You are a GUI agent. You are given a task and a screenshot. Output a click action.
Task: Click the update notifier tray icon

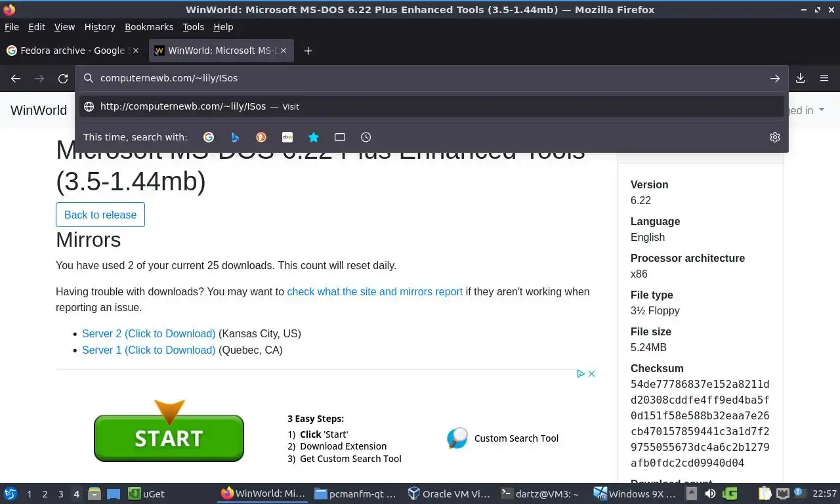click(799, 493)
